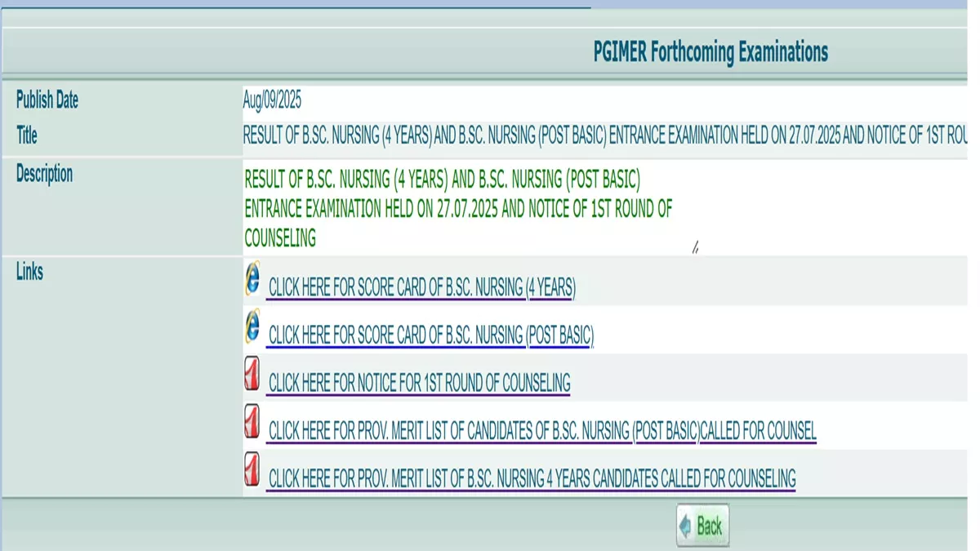Open prov. merit list of B.Sc. Nursing 4 Years candidates
This screenshot has height=551, width=980.
[x=532, y=478]
